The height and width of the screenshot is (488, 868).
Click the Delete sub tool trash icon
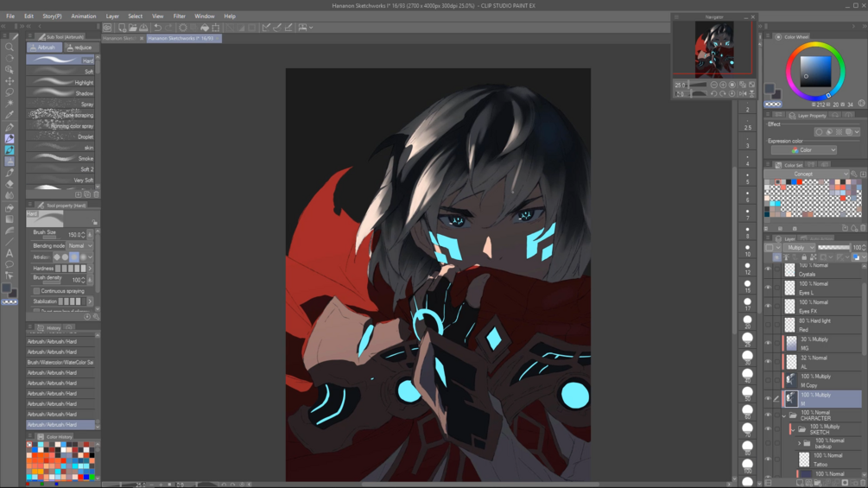(97, 194)
